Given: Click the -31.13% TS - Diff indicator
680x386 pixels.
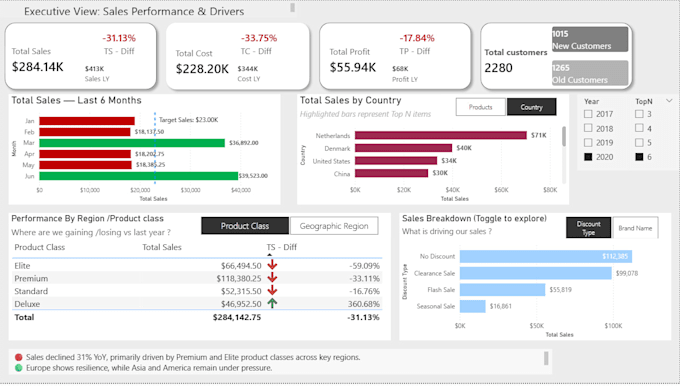Looking at the screenshot, I should coord(119,38).
